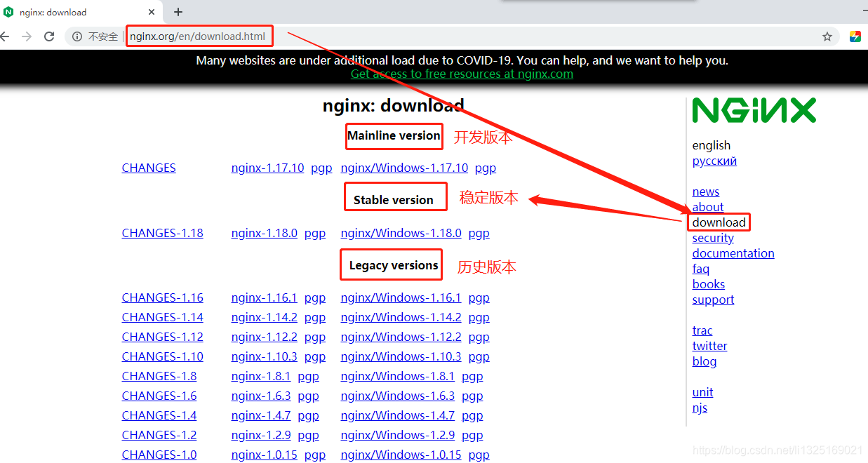
Task: Download nginx/Windows-1.0.15
Action: coord(401,455)
